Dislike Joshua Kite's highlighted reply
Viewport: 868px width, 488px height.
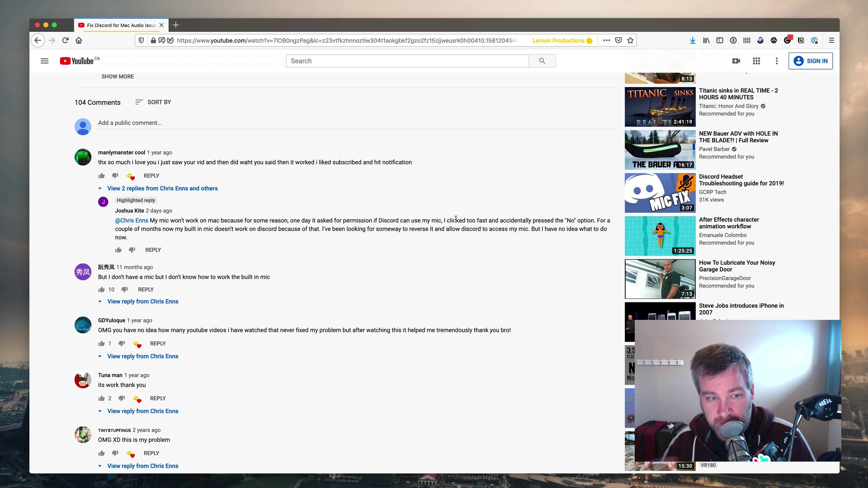(132, 250)
